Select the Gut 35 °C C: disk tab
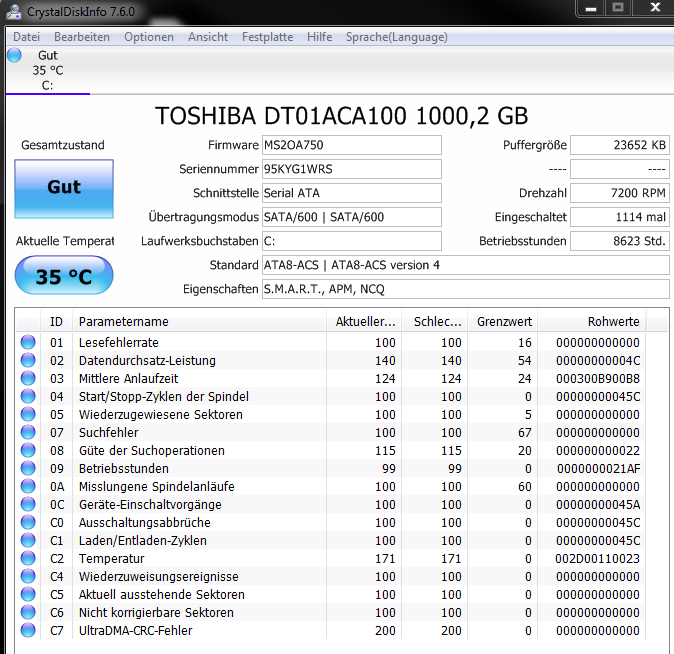This screenshot has width=674, height=654. (48, 71)
